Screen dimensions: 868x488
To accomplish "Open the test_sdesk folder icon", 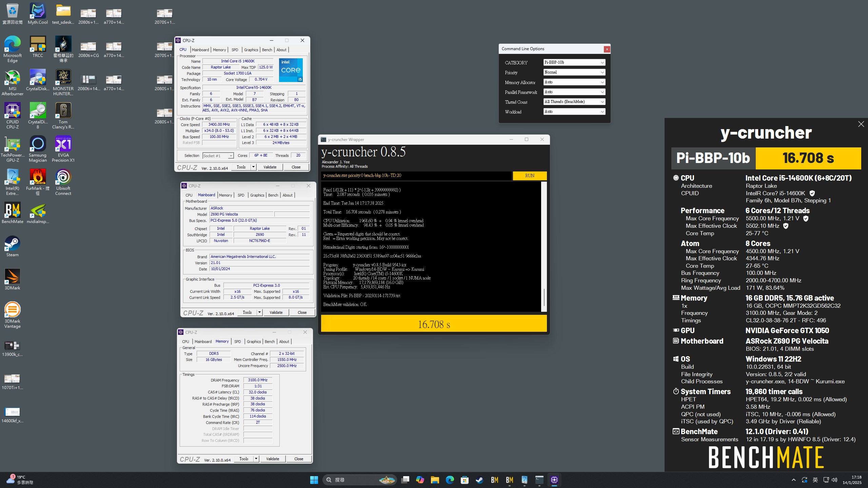I will pos(63,14).
